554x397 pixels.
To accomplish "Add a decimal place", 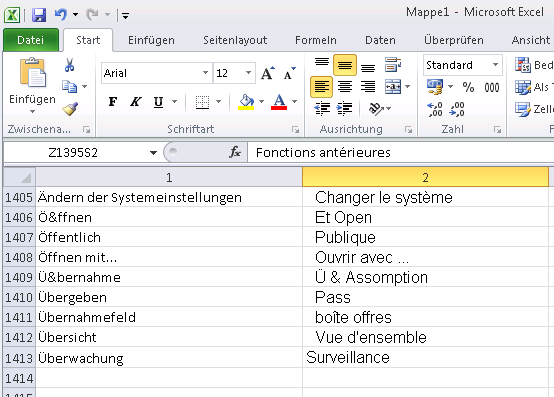I will coord(435,109).
